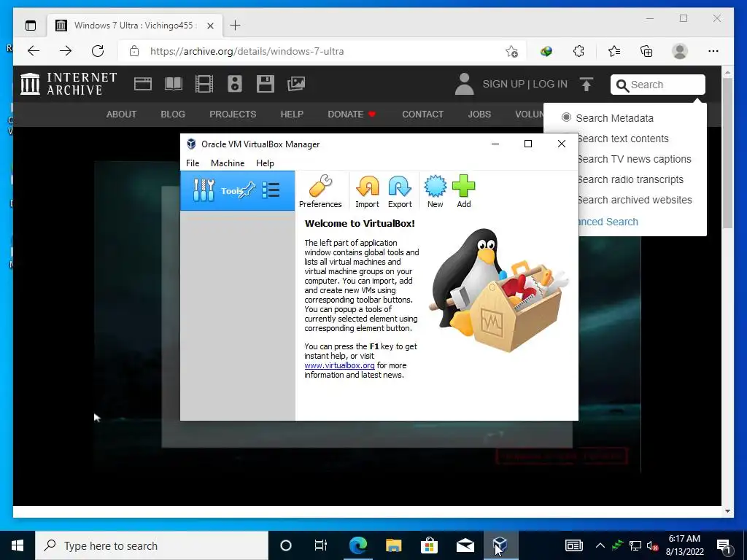Add an existing virtual machine

[x=463, y=192]
